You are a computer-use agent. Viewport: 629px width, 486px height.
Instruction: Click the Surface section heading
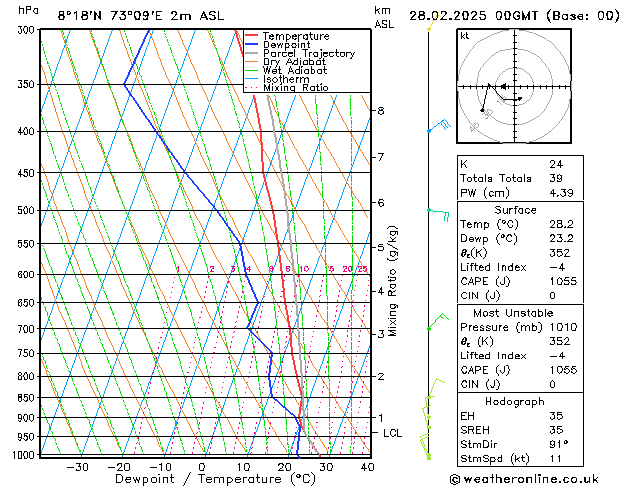(x=515, y=210)
